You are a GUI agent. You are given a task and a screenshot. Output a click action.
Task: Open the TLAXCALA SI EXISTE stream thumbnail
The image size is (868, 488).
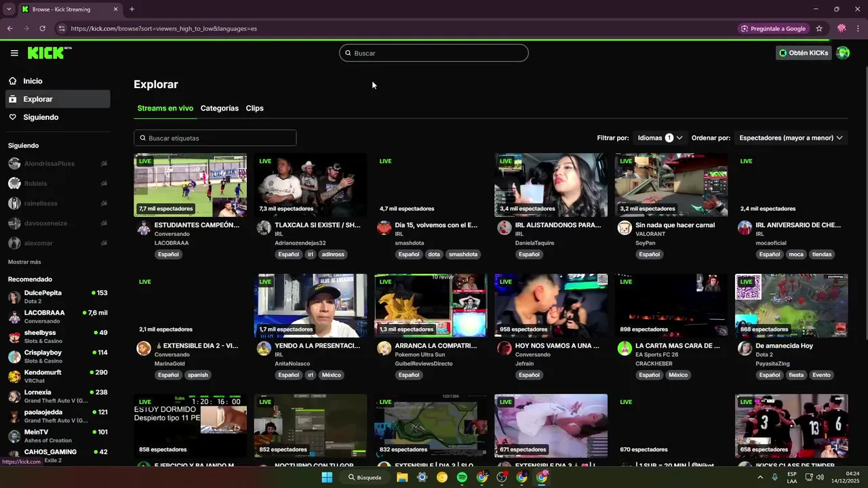coord(311,185)
